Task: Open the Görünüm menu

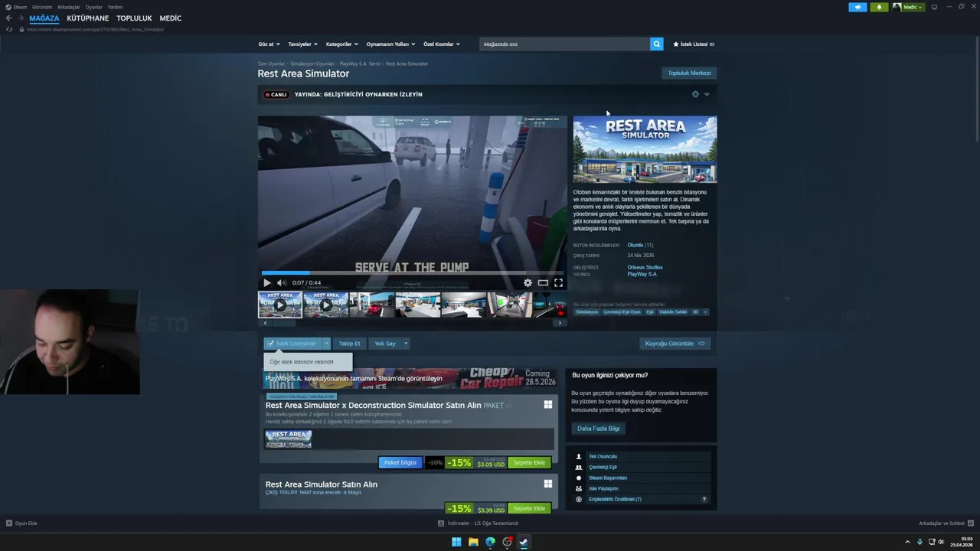Action: (42, 7)
